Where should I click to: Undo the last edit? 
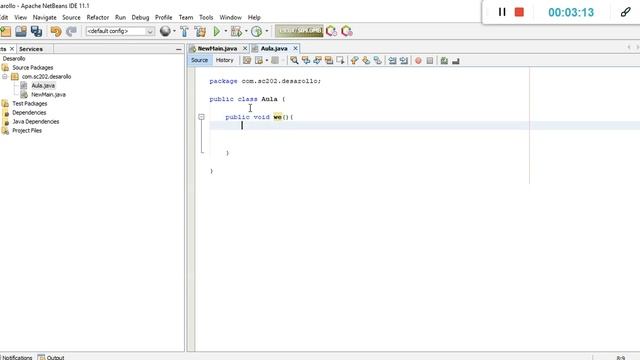pyautogui.click(x=56, y=31)
